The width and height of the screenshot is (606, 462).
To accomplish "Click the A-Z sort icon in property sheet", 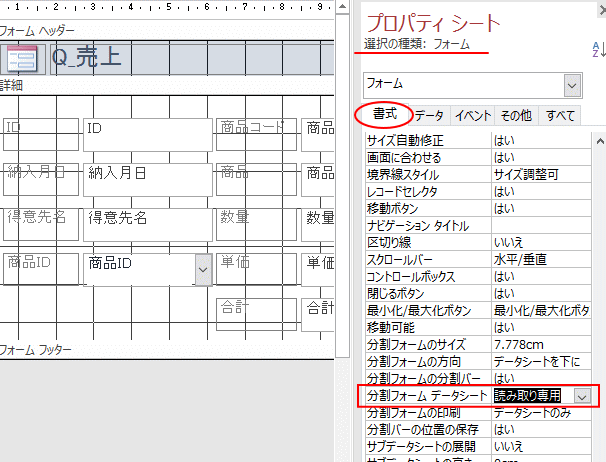I will coord(599,50).
